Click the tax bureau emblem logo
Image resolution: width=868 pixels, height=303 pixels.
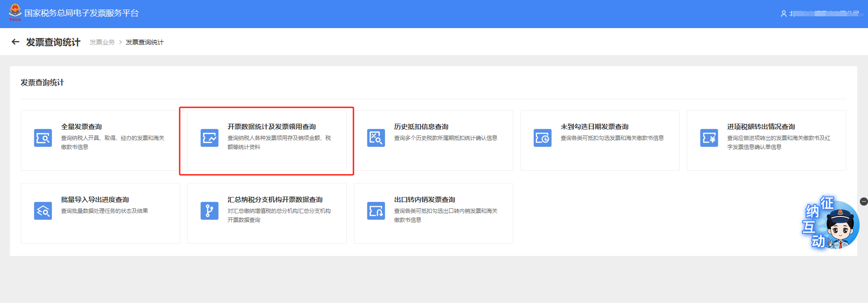[15, 13]
